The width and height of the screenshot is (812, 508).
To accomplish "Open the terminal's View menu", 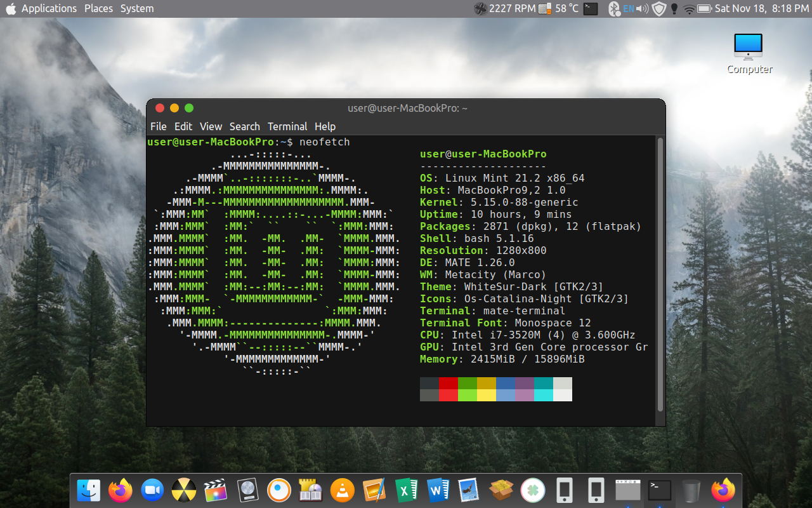I will click(211, 126).
